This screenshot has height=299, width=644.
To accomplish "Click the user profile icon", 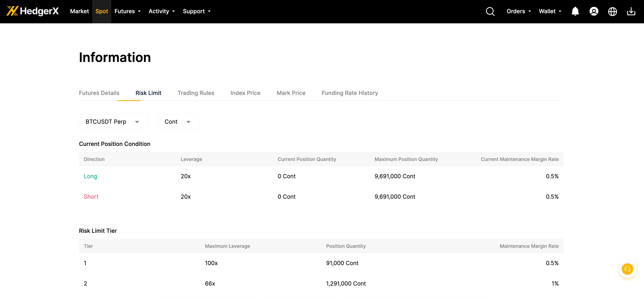I will point(594,11).
